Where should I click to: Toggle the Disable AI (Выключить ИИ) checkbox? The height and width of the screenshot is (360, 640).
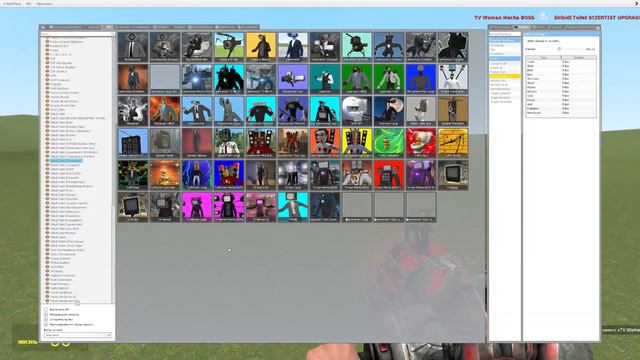point(46,310)
